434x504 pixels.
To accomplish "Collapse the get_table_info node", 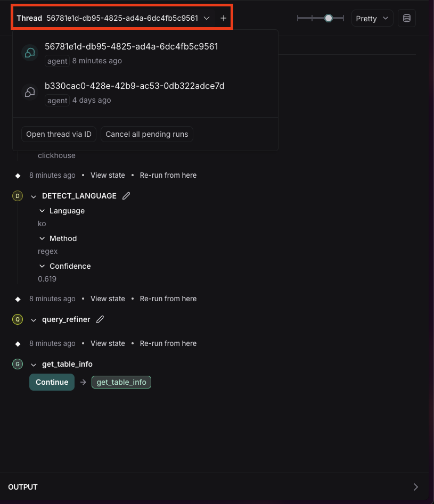I will coord(34,365).
